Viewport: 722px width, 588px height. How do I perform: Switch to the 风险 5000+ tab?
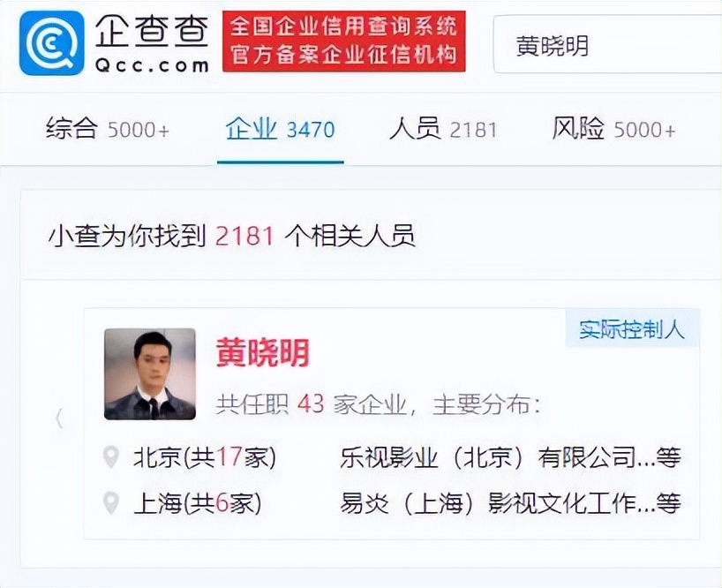[613, 129]
